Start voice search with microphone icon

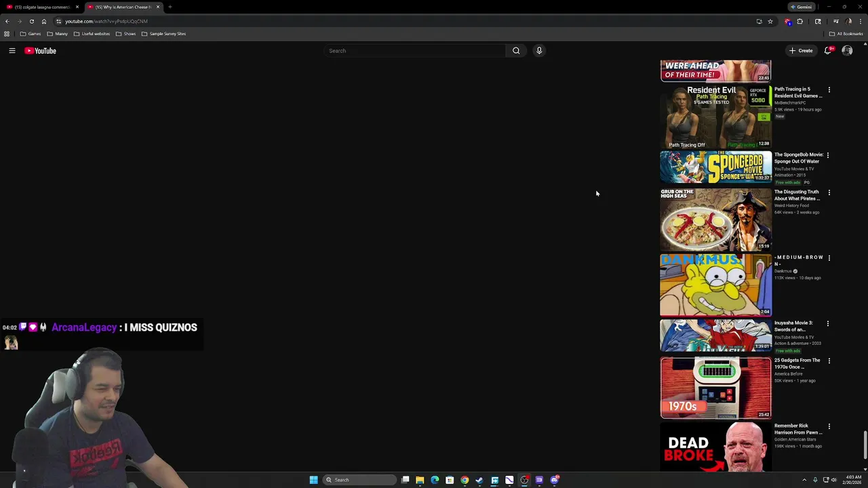pyautogui.click(x=539, y=51)
